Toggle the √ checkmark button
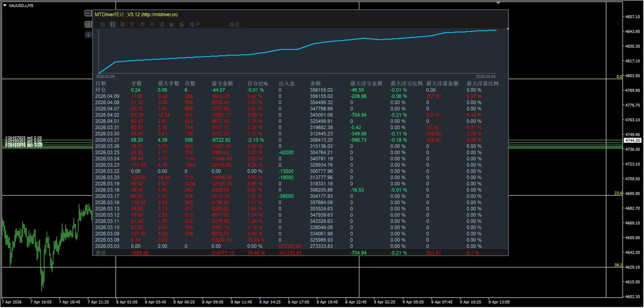This screenshot has height=308, width=644. (88, 35)
